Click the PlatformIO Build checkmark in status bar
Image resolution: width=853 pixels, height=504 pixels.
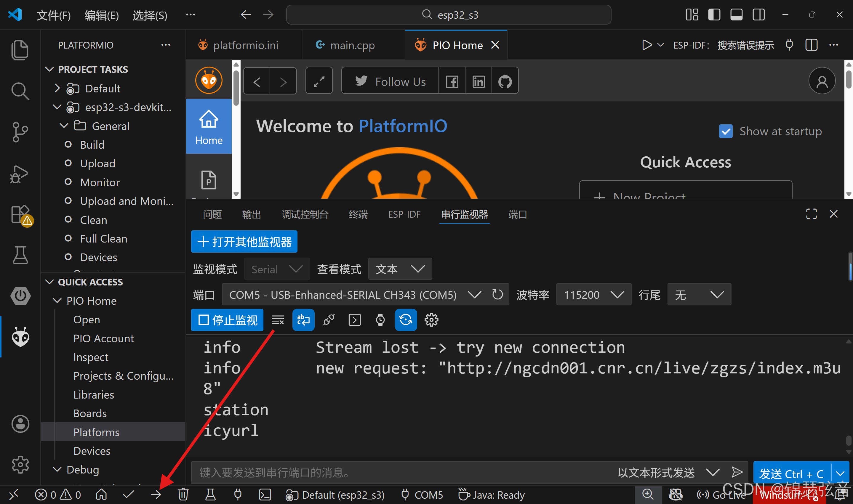[x=128, y=495]
